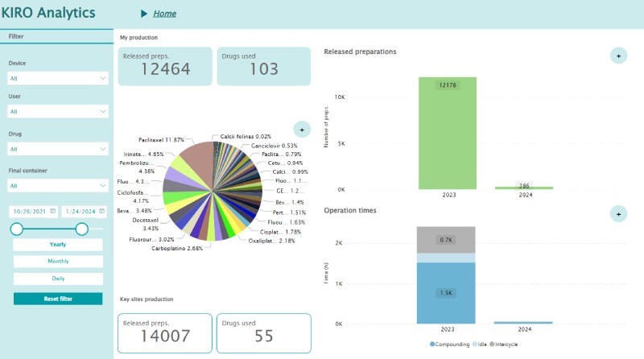Click the 2023 green bar showing 12178
This screenshot has width=644, height=359.
coord(447,133)
